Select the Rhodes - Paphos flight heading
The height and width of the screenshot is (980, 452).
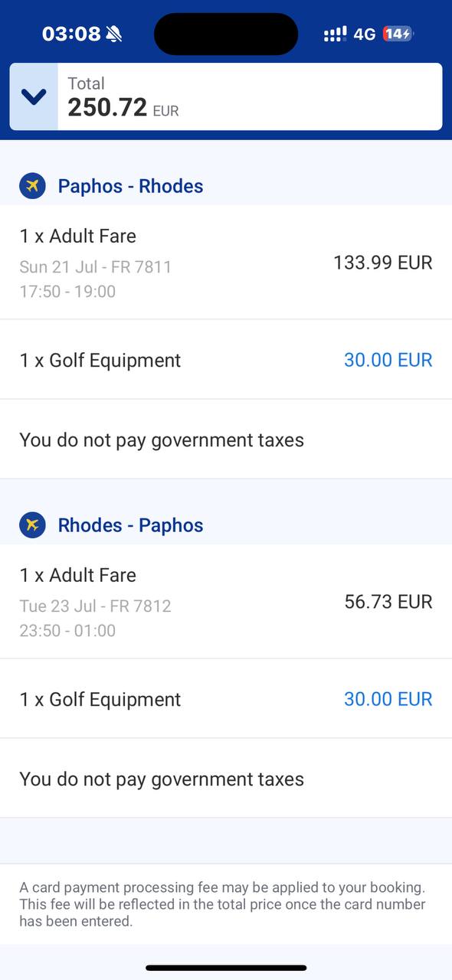coord(130,525)
